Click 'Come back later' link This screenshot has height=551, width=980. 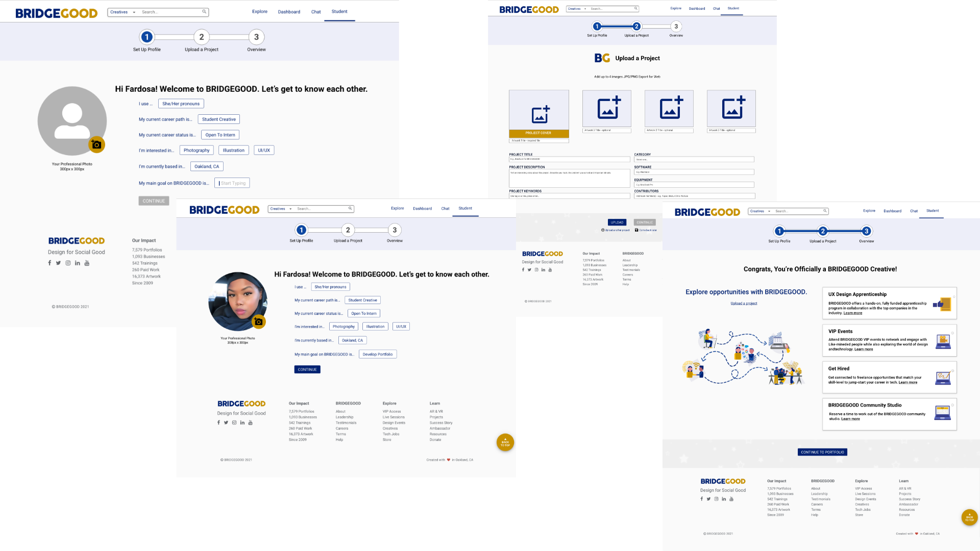click(x=646, y=230)
